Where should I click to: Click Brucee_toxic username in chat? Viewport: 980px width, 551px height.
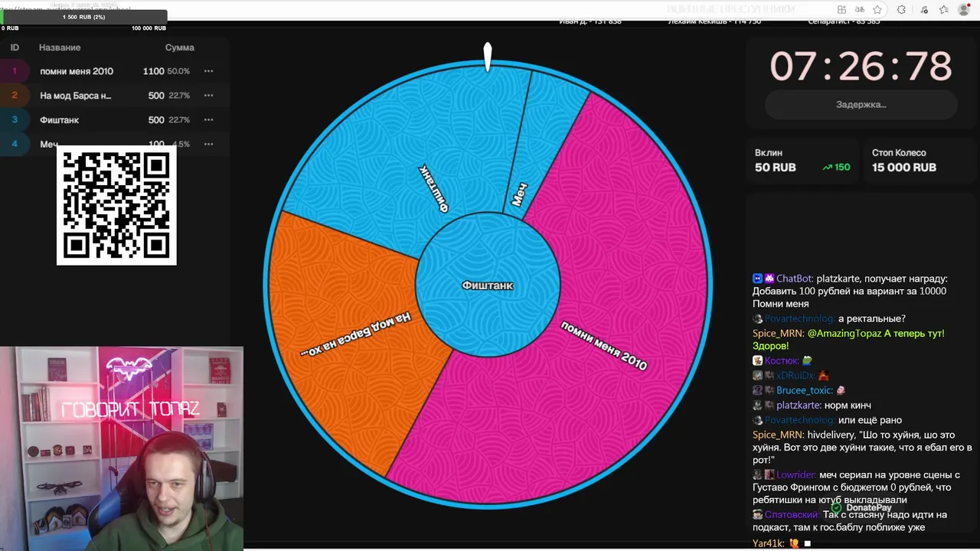coord(805,390)
